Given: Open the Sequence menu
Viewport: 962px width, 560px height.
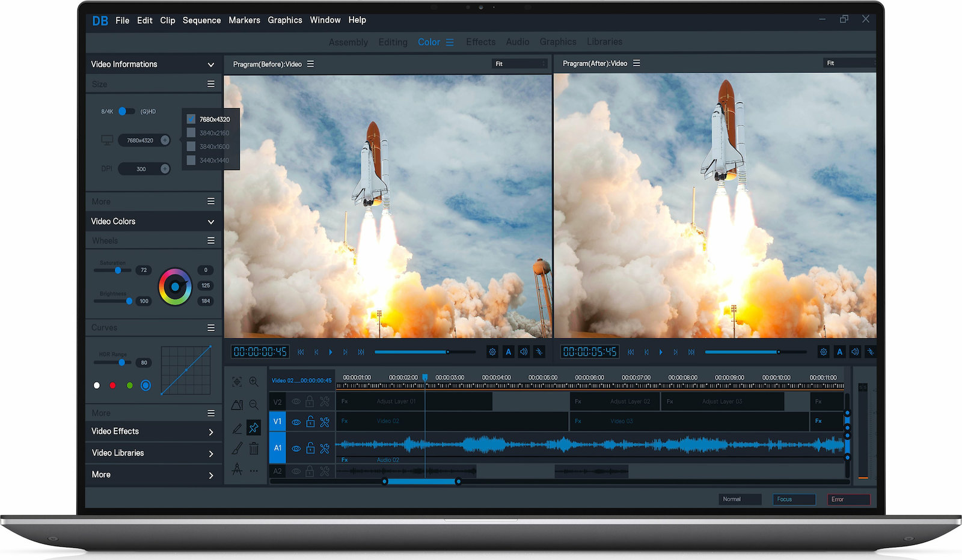Looking at the screenshot, I should point(201,20).
